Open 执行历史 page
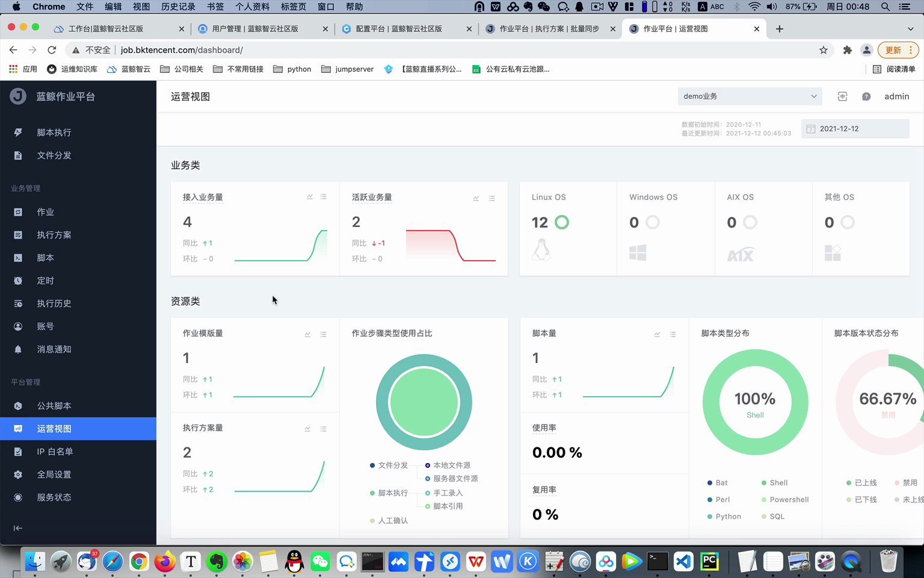Image resolution: width=924 pixels, height=578 pixels. [x=54, y=303]
